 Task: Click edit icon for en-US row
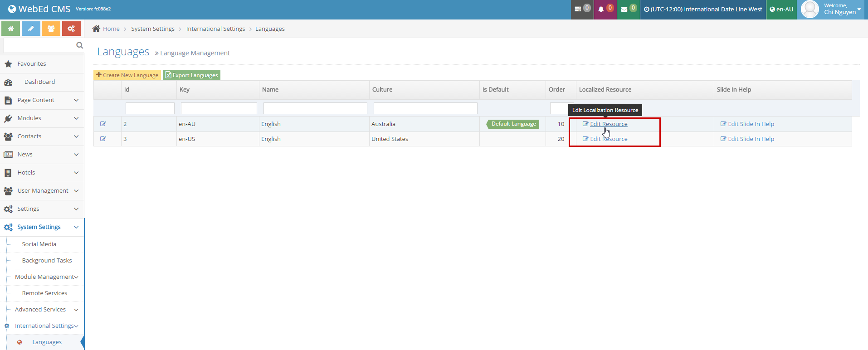(x=103, y=139)
